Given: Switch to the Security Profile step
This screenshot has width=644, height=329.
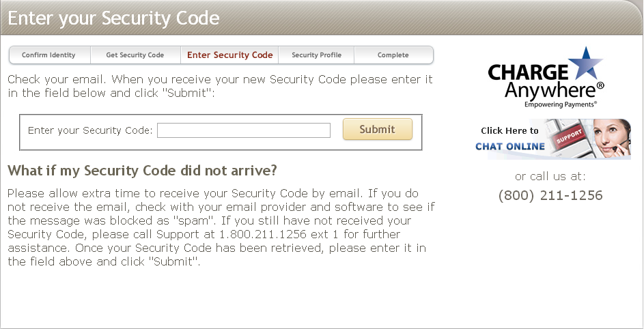Looking at the screenshot, I should (x=316, y=55).
